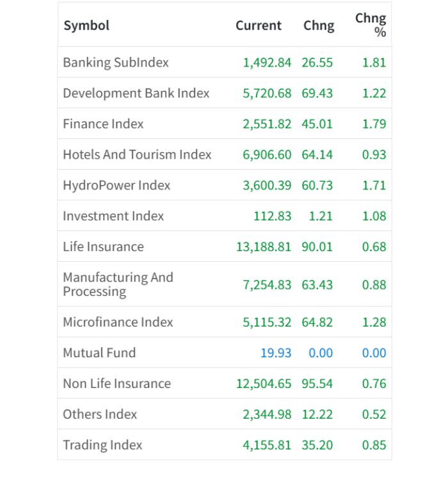
Task: Click Others Index percent 0.52
Action: coord(374,415)
